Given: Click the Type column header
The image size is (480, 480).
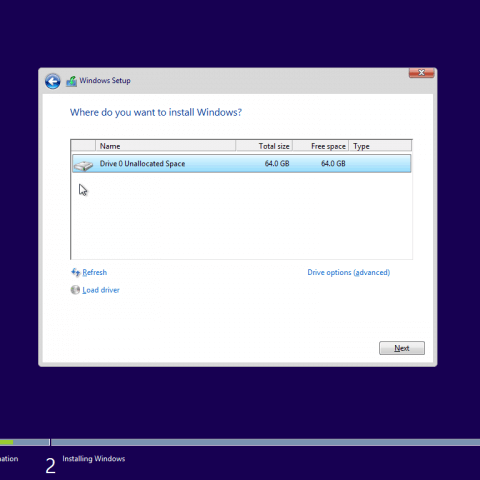Looking at the screenshot, I should [x=380, y=146].
